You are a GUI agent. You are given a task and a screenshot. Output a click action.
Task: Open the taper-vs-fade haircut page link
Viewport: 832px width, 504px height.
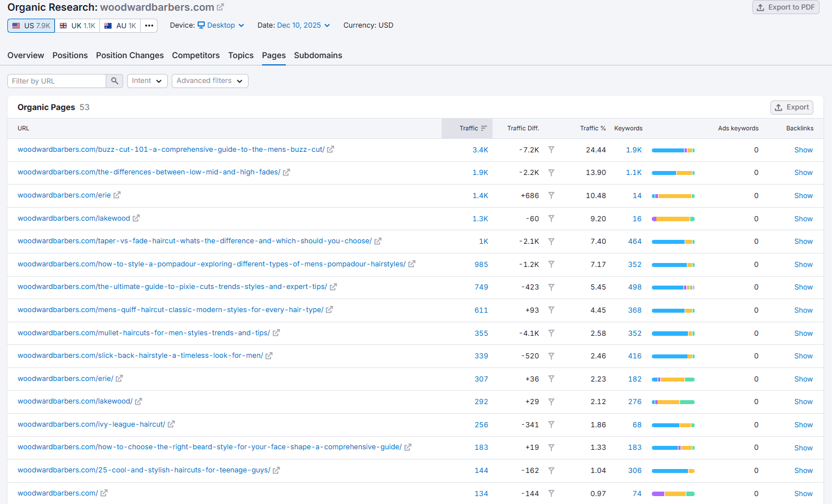point(195,240)
